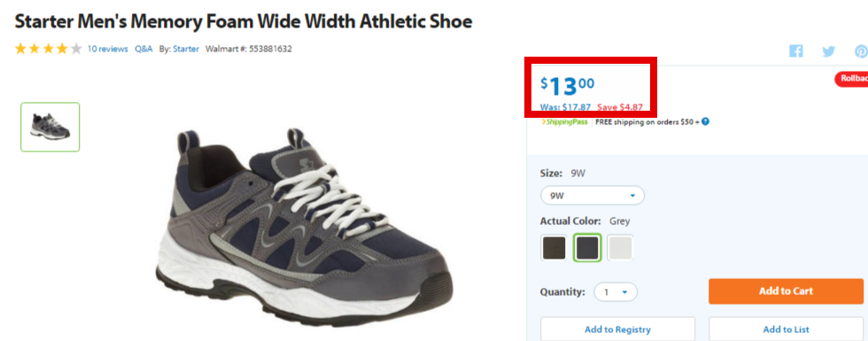Click Add to Registry button

(x=617, y=329)
